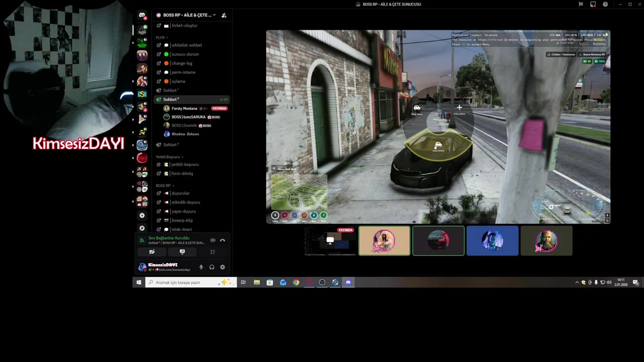Open OBS Studio from the taskbar
Image resolution: width=644 pixels, height=362 pixels.
click(x=322, y=283)
